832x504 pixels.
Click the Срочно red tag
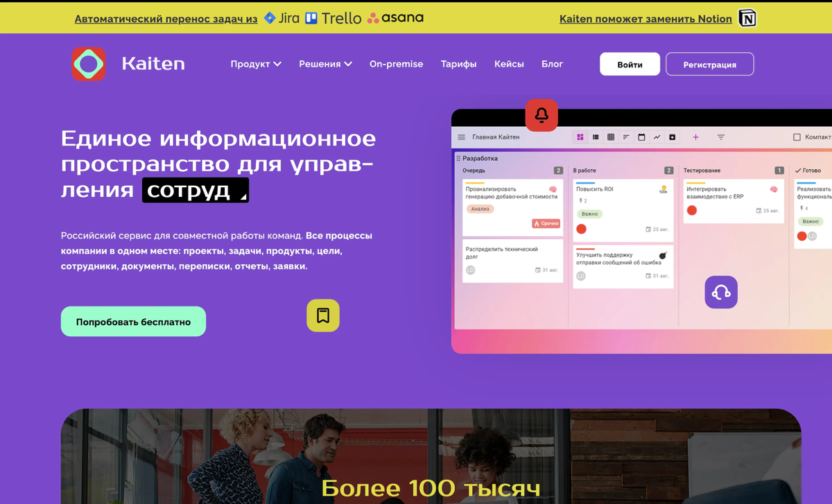546,223
